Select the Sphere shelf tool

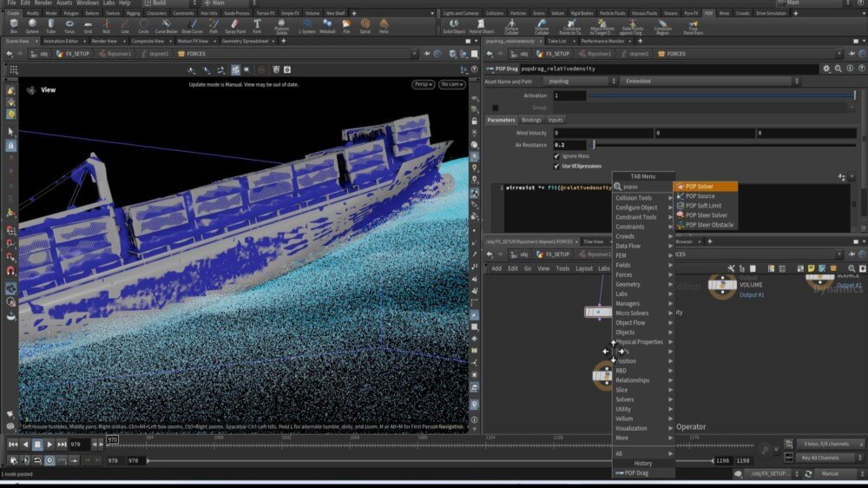[x=32, y=25]
